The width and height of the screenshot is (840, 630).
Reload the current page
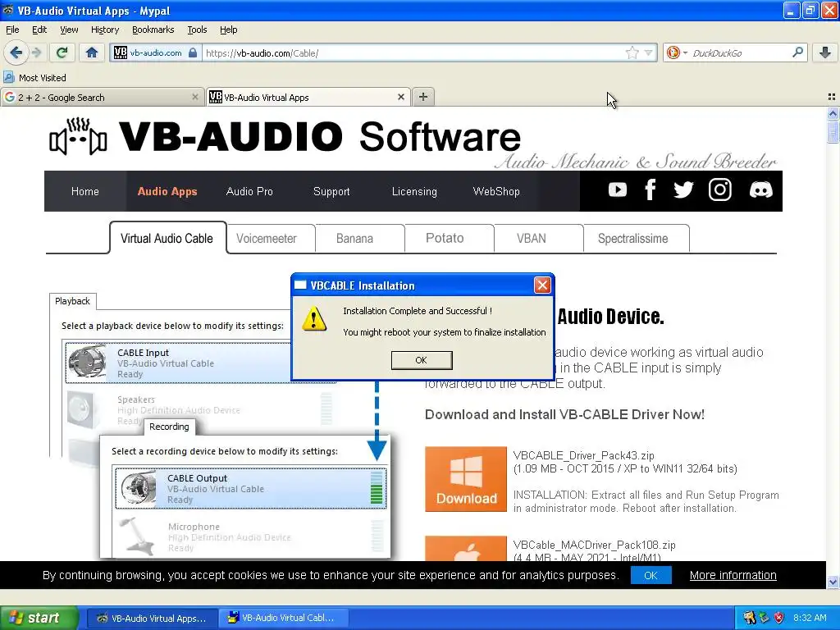pos(62,52)
